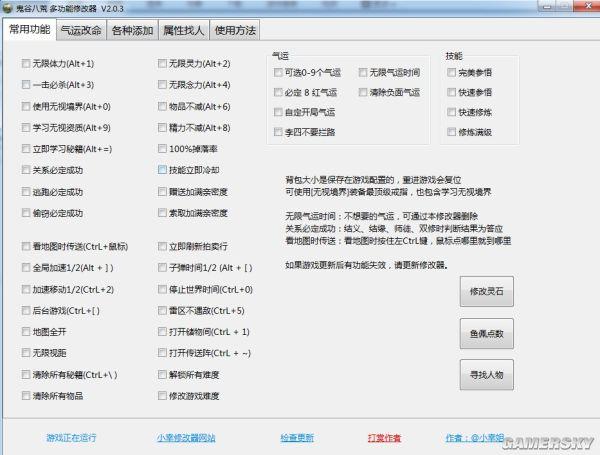Enable 看地图时传送 checkbox

pos(26,246)
